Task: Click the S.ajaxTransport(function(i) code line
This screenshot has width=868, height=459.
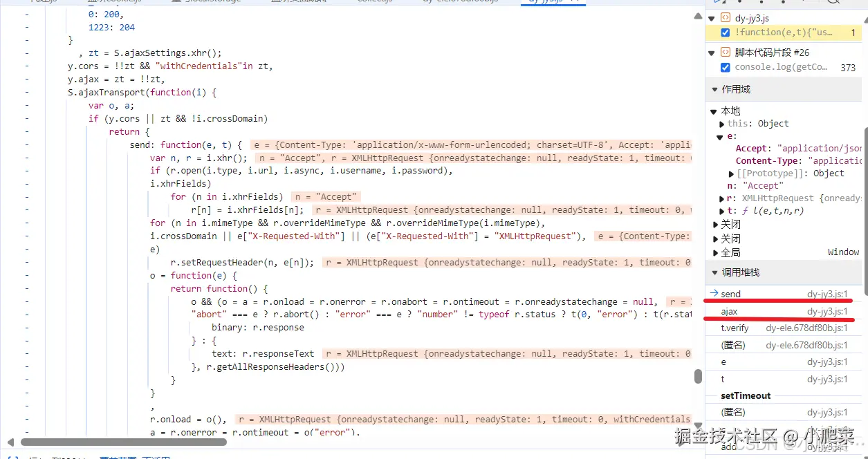Action: [142, 92]
